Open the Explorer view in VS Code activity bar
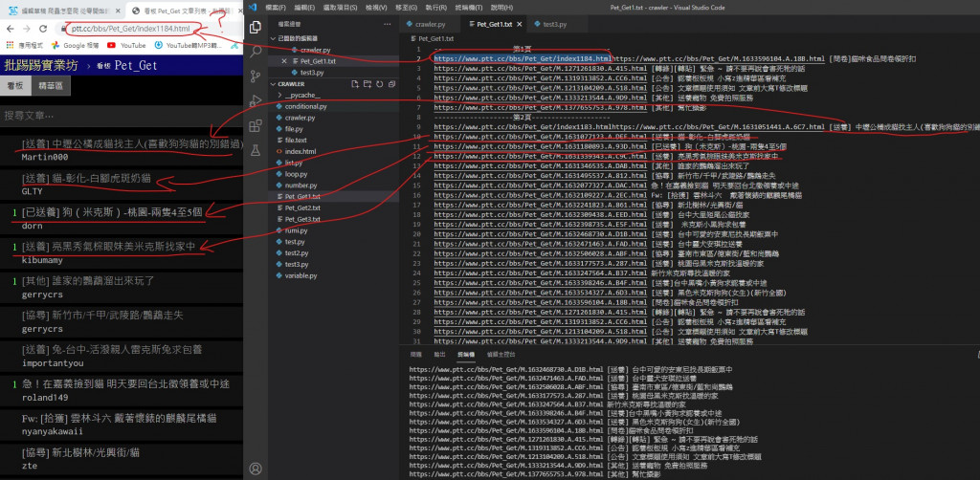Viewport: 980px width, 480px height. pos(255,28)
